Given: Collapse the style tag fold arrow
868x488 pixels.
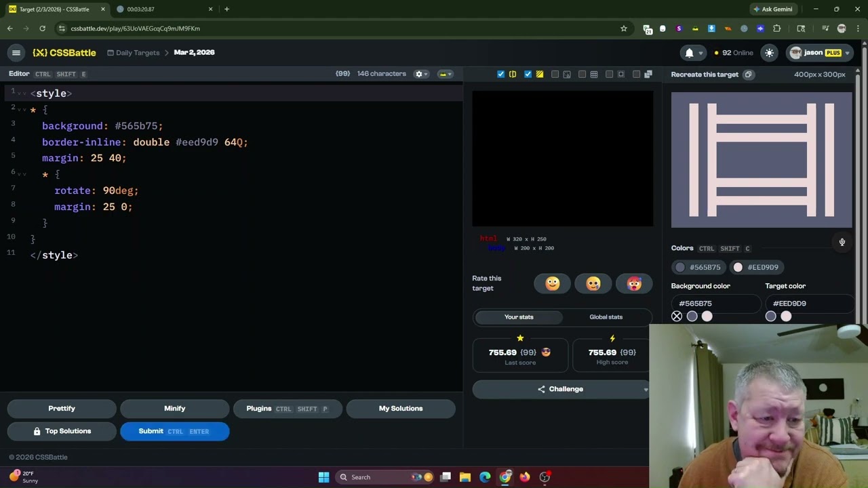Looking at the screenshot, I should (x=22, y=94).
